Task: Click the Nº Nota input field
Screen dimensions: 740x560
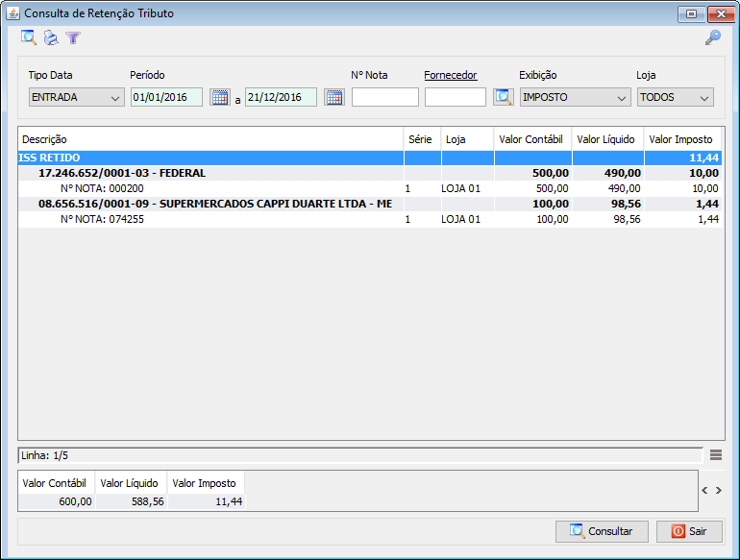Action: tap(384, 97)
